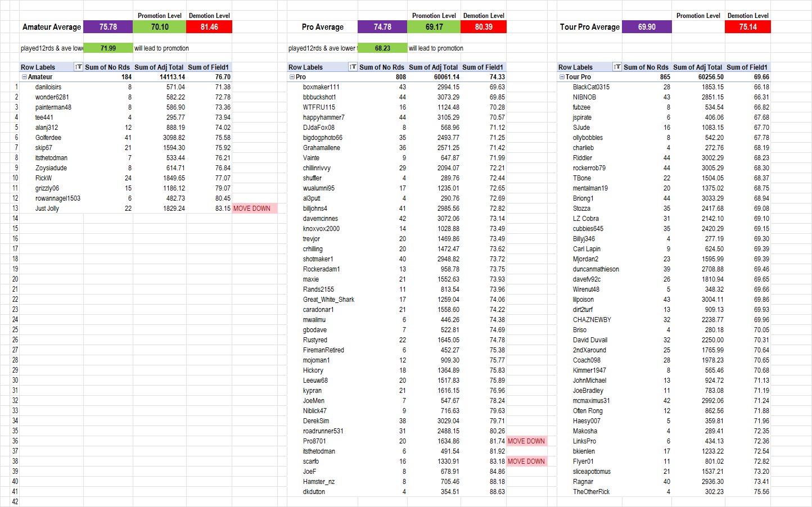Collapse the Tour Pro pivot group
812x507 pixels.
(x=562, y=77)
